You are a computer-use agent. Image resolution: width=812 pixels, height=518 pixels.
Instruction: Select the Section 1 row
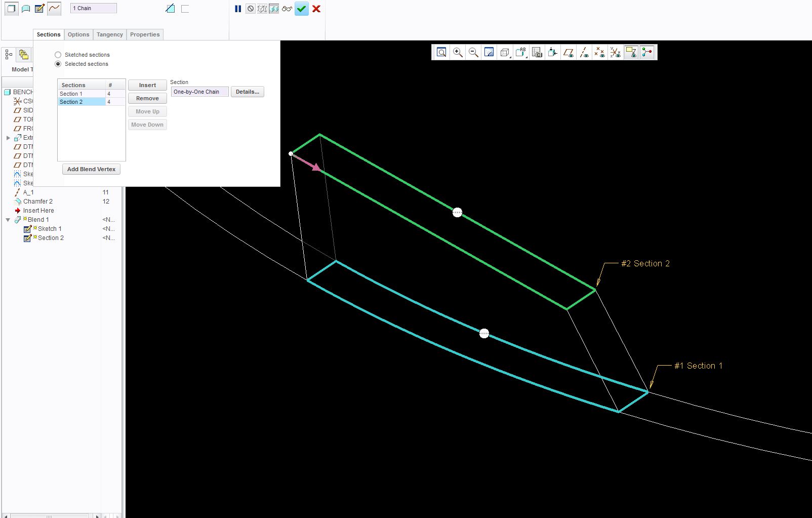coord(92,94)
